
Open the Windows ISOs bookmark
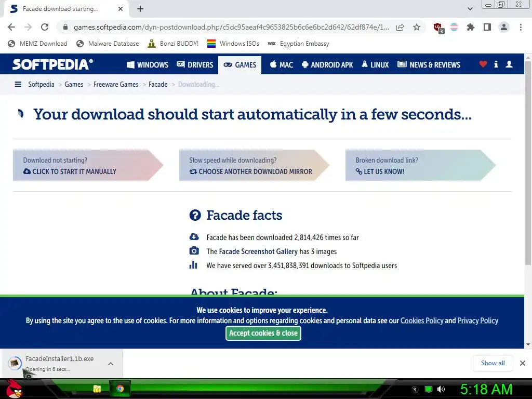pyautogui.click(x=233, y=44)
